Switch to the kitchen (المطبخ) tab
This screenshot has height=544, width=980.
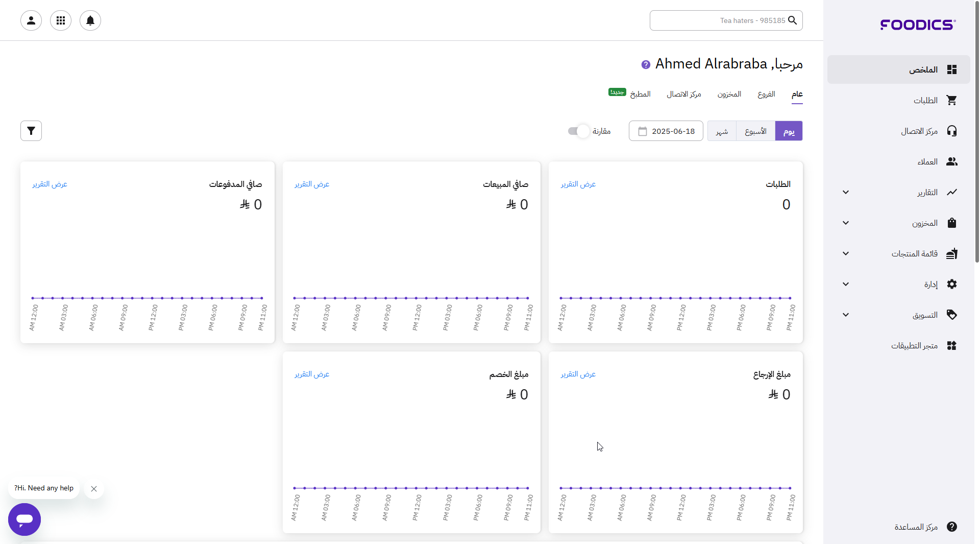(x=640, y=94)
